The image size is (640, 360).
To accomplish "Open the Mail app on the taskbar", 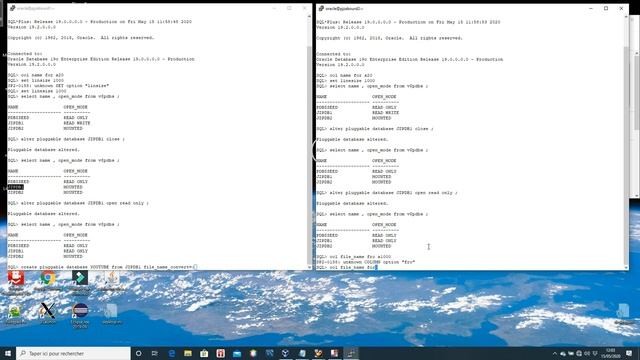I will click(237, 353).
